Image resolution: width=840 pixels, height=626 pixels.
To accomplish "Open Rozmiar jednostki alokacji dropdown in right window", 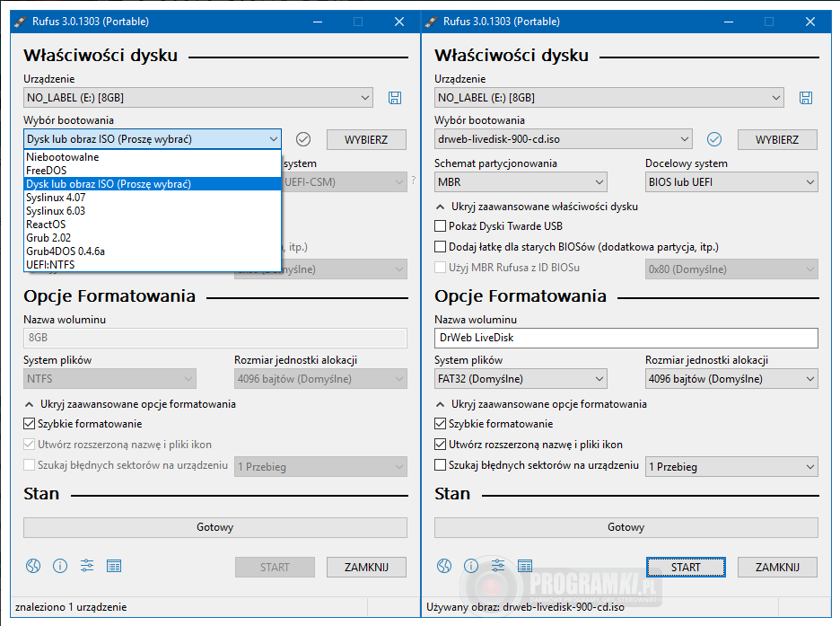I will point(731,379).
